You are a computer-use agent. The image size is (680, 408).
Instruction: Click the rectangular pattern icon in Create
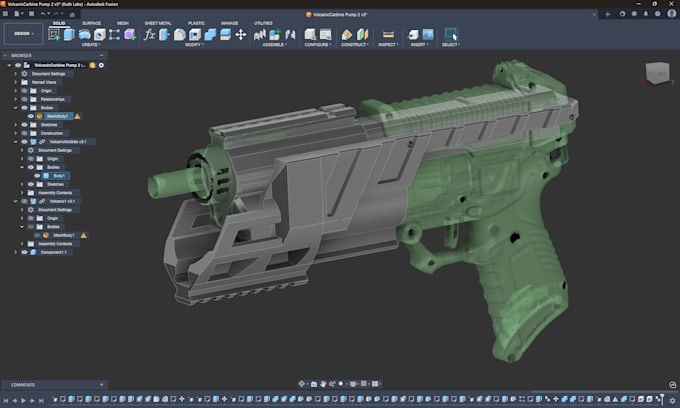tap(114, 34)
